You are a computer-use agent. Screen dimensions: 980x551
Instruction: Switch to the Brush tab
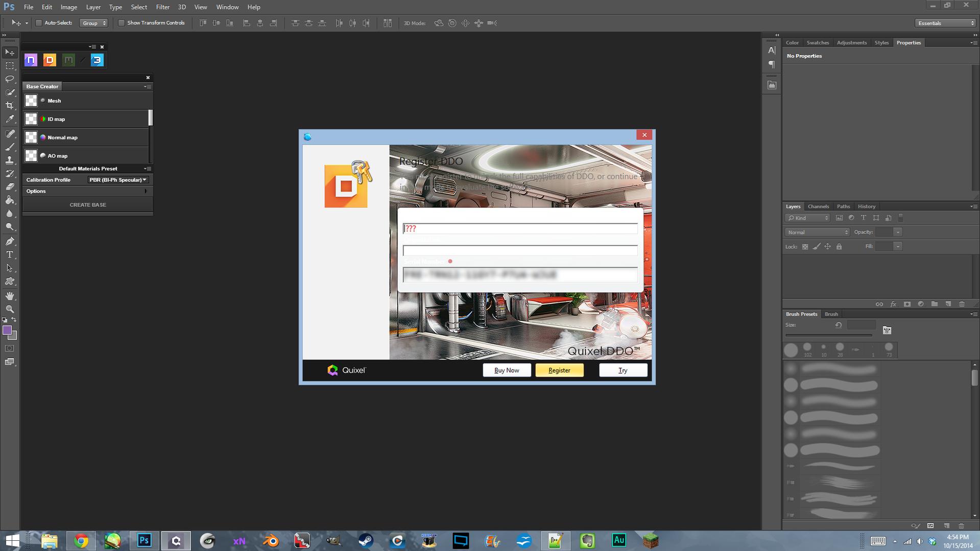(x=831, y=314)
